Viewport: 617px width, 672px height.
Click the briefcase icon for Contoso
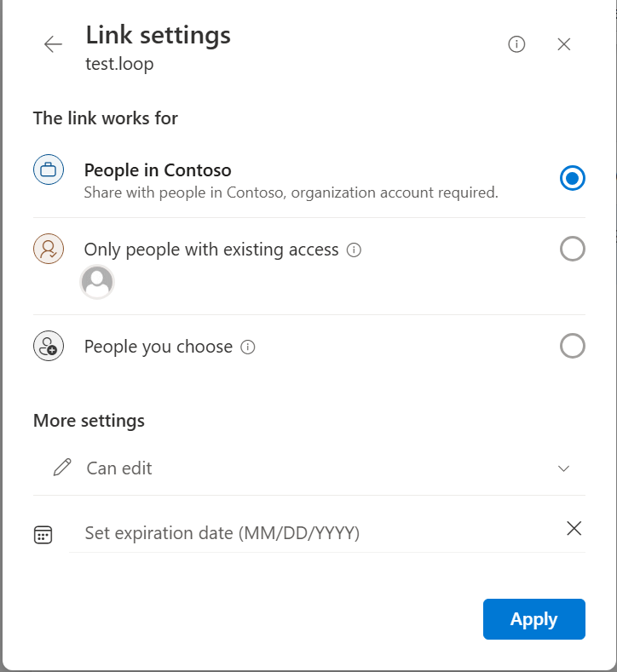[49, 170]
